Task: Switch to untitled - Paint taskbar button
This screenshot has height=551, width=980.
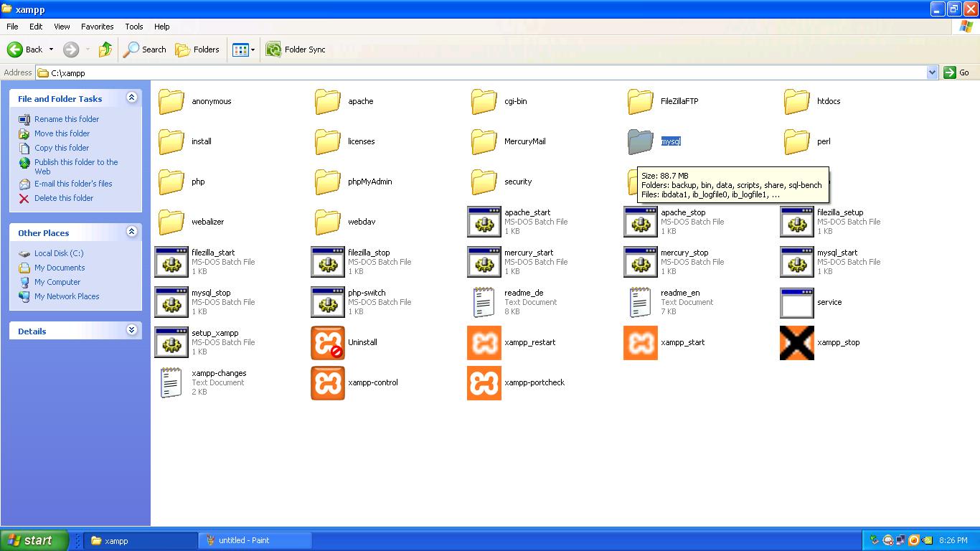Action: pyautogui.click(x=255, y=540)
